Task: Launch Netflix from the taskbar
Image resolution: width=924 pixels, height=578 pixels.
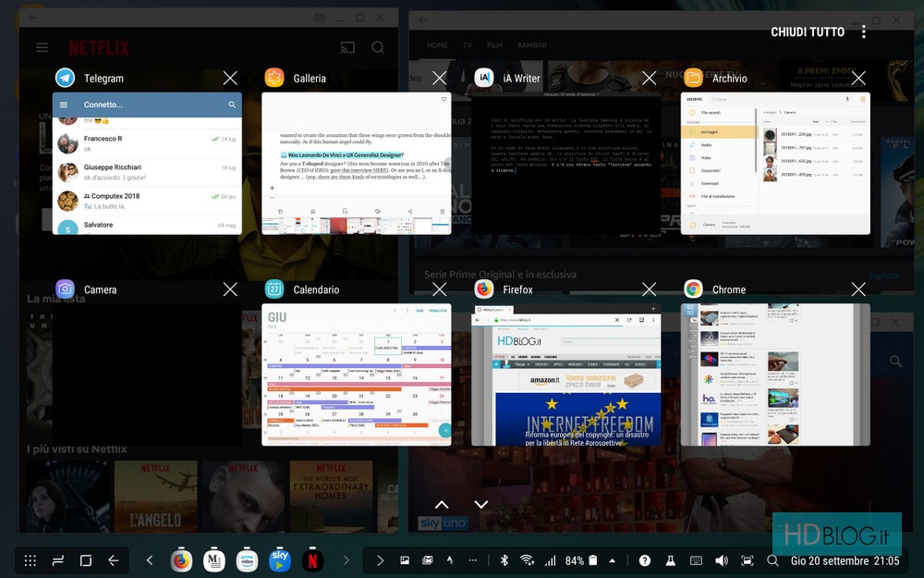Action: (313, 560)
